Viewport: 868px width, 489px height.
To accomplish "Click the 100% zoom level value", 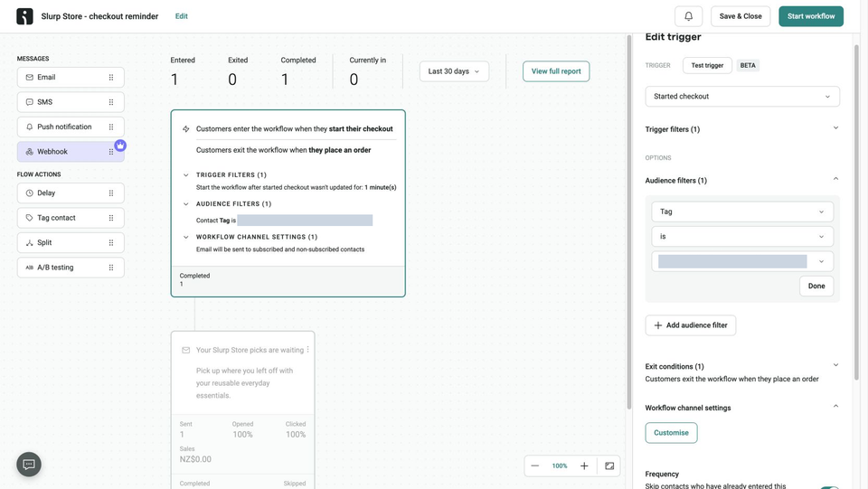I will click(x=559, y=465).
